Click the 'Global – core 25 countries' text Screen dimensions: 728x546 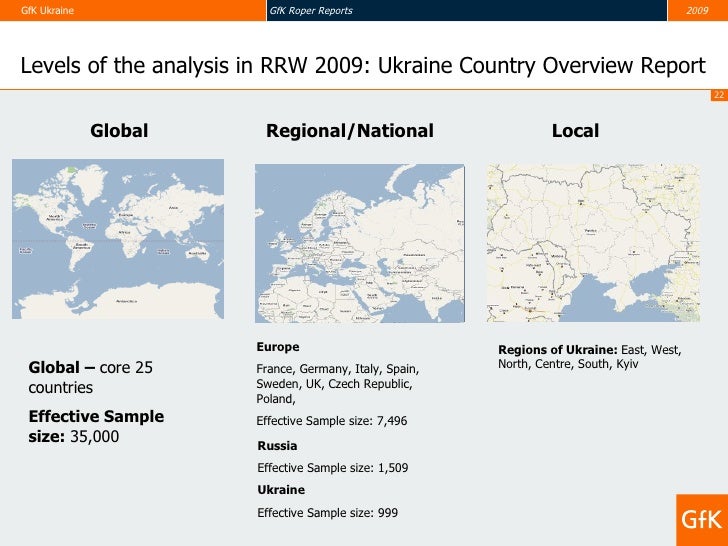[91, 377]
